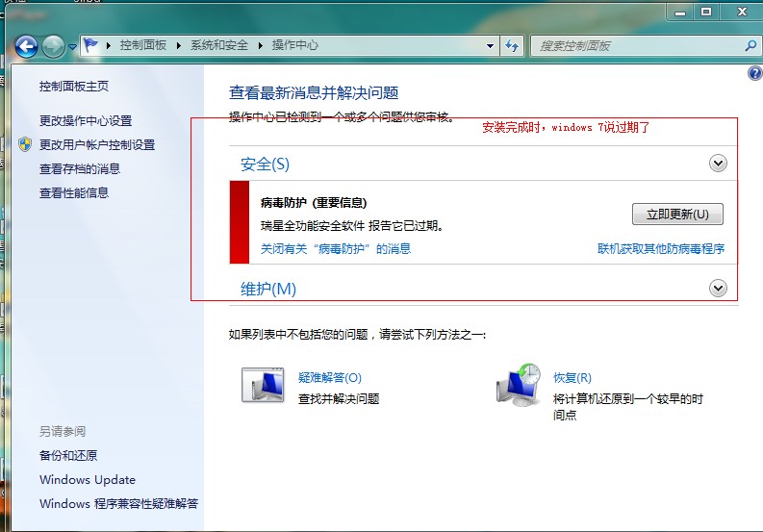Viewport: 763px width, 532px height.
Task: Select 操作中心 in the address breadcrumb
Action: pos(294,45)
